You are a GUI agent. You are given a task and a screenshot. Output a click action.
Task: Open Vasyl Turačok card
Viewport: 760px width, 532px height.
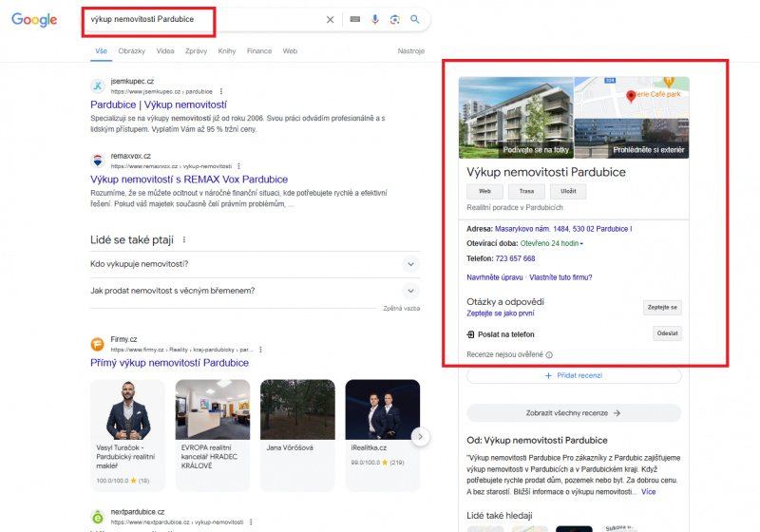coord(127,435)
